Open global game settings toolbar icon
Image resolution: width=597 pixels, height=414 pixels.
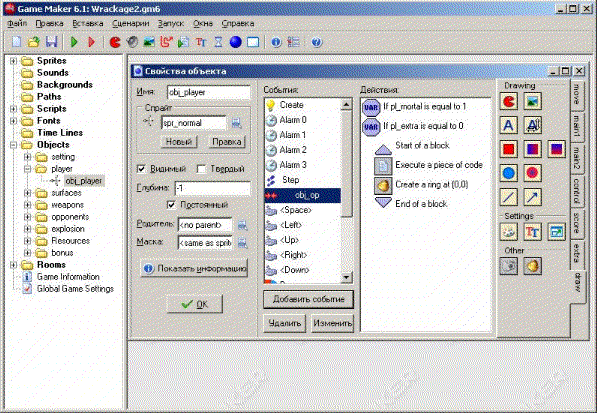point(294,42)
